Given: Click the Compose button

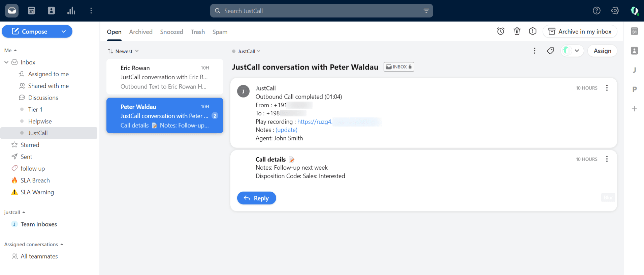Looking at the screenshot, I should click(29, 31).
